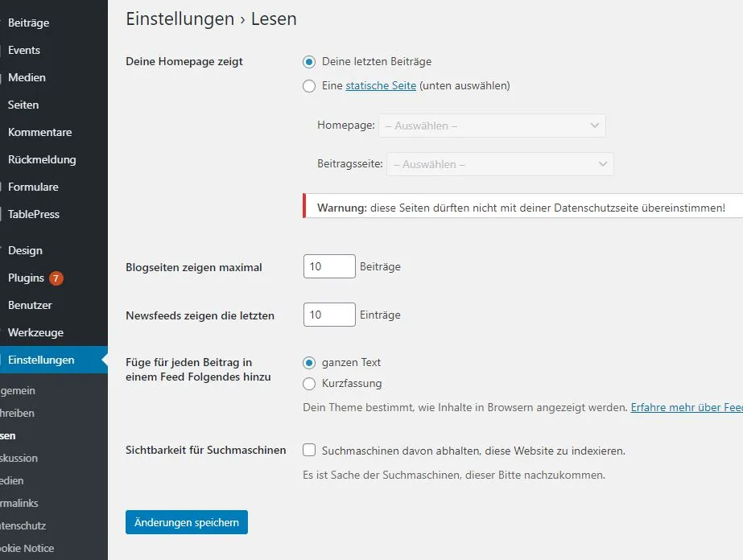Click the 'Warnung:' notice text
This screenshot has width=743, height=560.
click(342, 208)
